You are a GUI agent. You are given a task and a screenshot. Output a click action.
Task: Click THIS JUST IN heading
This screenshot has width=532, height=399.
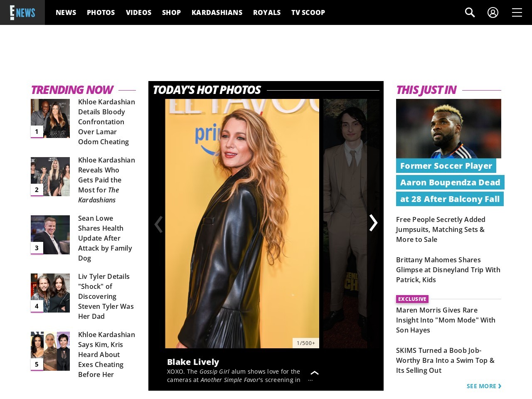pyautogui.click(x=426, y=90)
